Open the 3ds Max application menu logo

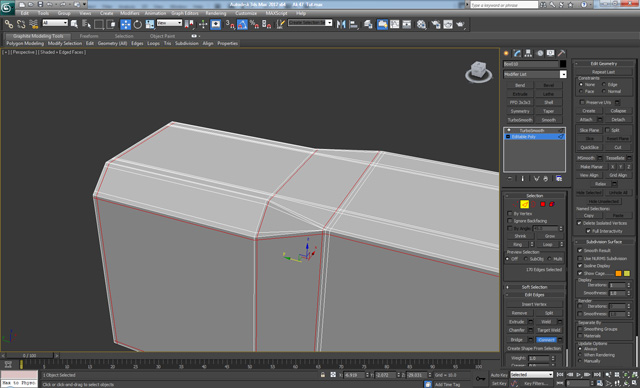tap(7, 7)
